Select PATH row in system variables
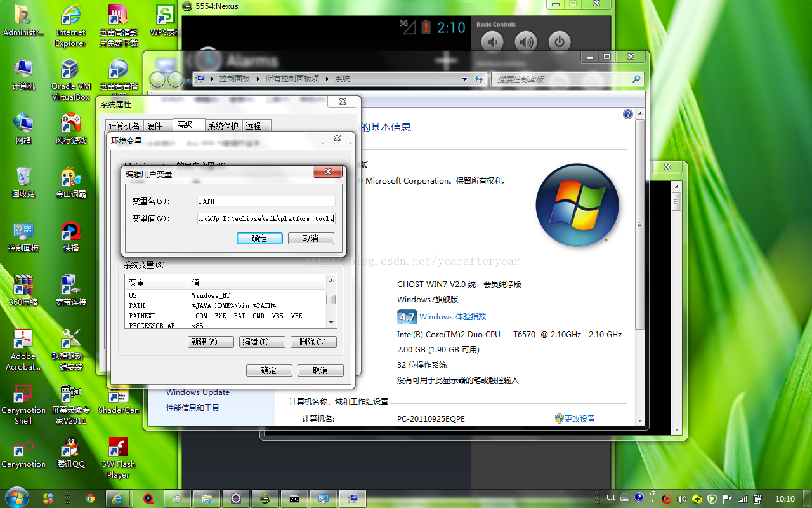The width and height of the screenshot is (812, 508). [x=225, y=305]
